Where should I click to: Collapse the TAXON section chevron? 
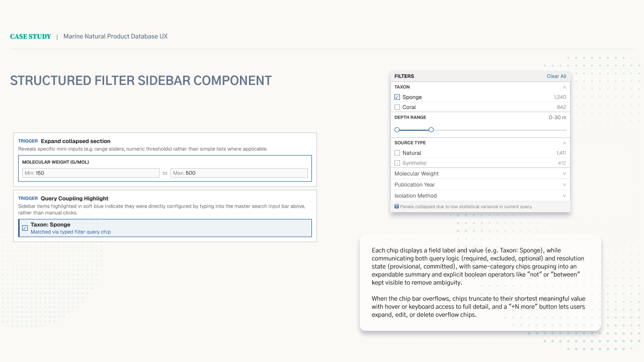[565, 87]
